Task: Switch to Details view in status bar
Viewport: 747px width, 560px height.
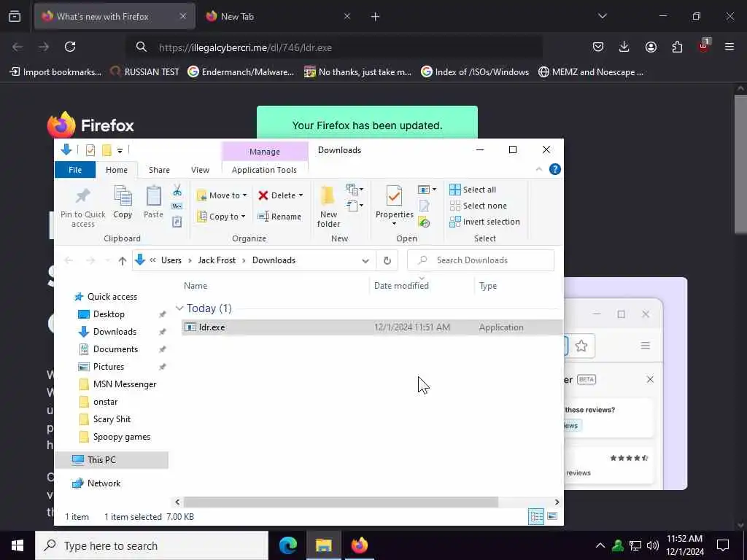Action: coord(536,517)
